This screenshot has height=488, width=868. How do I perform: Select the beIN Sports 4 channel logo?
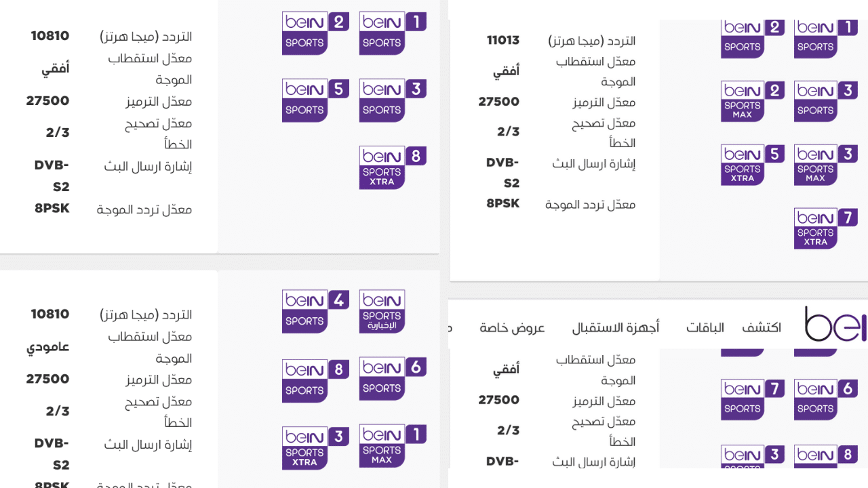[315, 312]
